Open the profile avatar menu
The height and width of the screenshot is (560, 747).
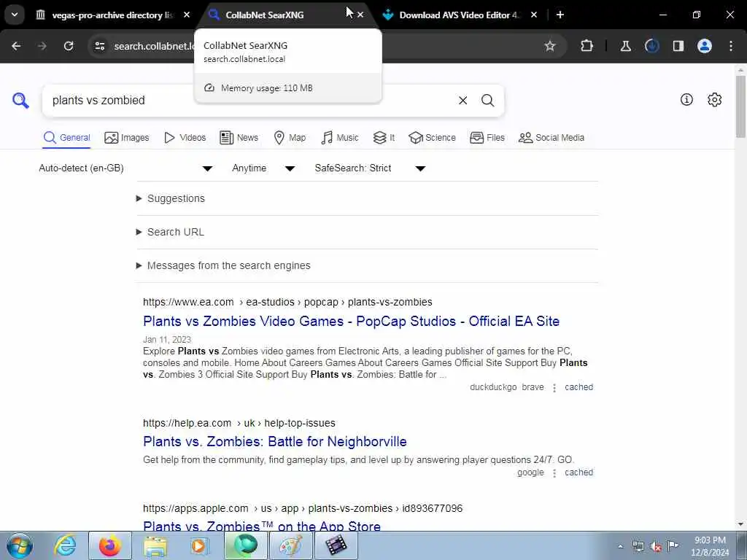pos(705,46)
